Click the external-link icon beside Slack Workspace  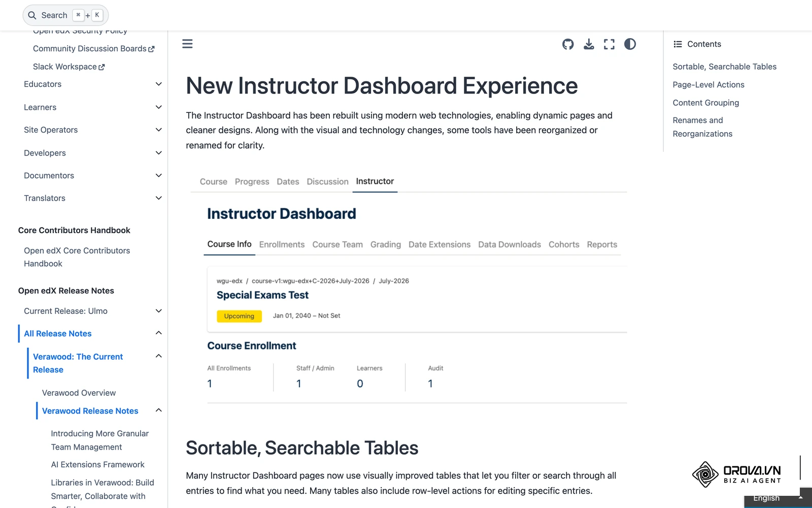101,67
